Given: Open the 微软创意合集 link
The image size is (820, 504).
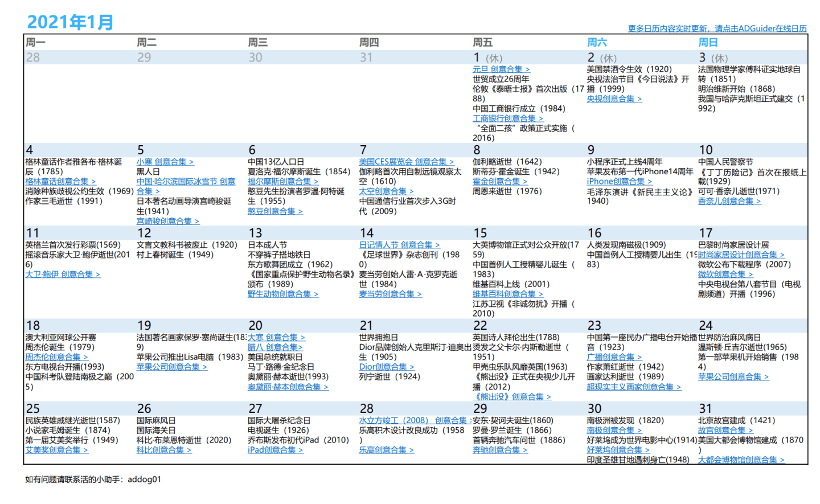Looking at the screenshot, I should [x=725, y=274].
